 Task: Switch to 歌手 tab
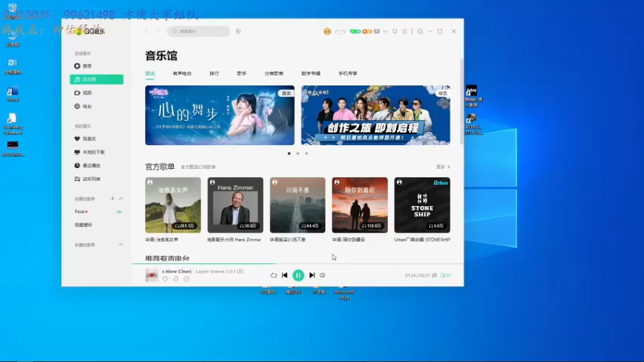[x=242, y=73]
